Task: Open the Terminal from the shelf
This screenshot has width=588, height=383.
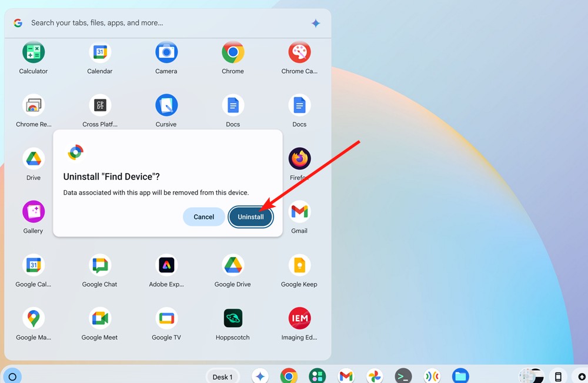Action: (403, 375)
